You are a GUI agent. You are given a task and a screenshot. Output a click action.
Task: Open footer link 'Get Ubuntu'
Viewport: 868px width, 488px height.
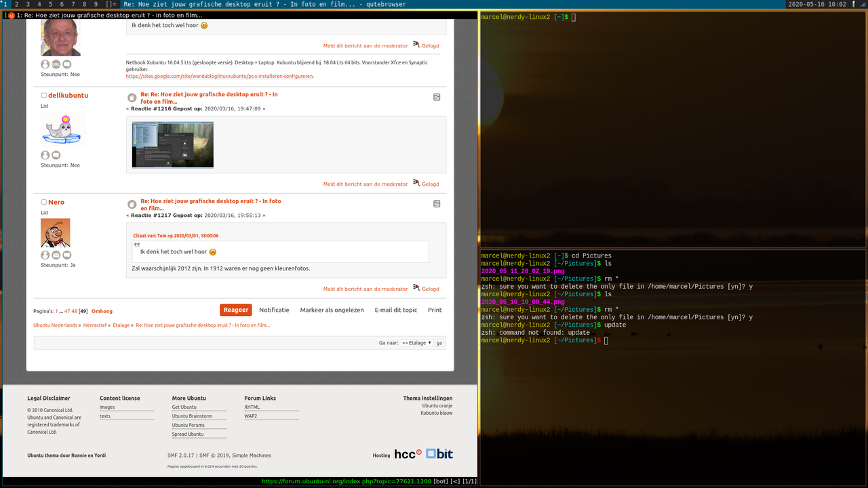point(184,407)
